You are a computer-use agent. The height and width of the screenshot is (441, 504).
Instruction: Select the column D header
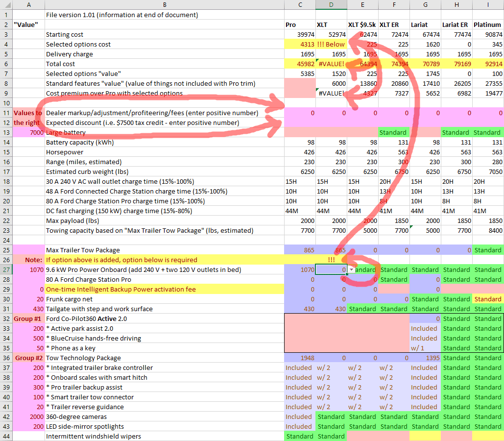coord(331,5)
